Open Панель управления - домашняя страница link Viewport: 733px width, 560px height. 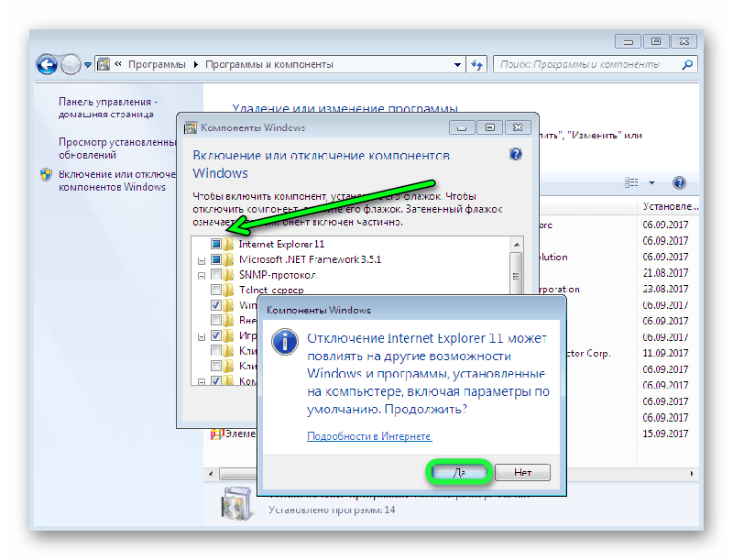pyautogui.click(x=107, y=108)
